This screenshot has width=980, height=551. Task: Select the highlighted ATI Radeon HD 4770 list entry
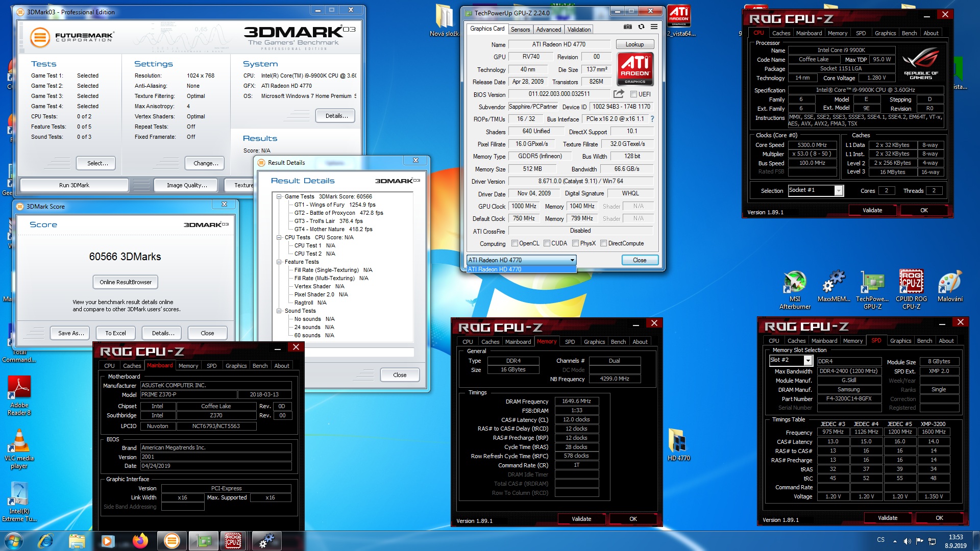(x=521, y=269)
